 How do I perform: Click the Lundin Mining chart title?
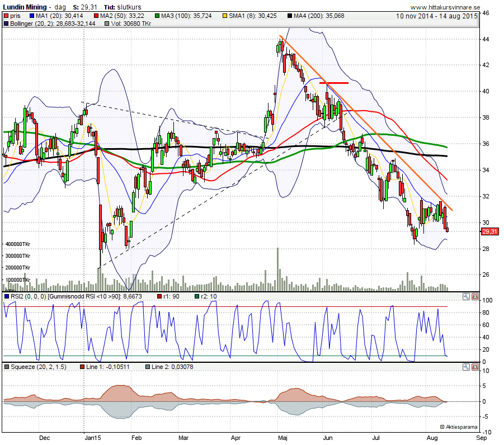point(25,7)
